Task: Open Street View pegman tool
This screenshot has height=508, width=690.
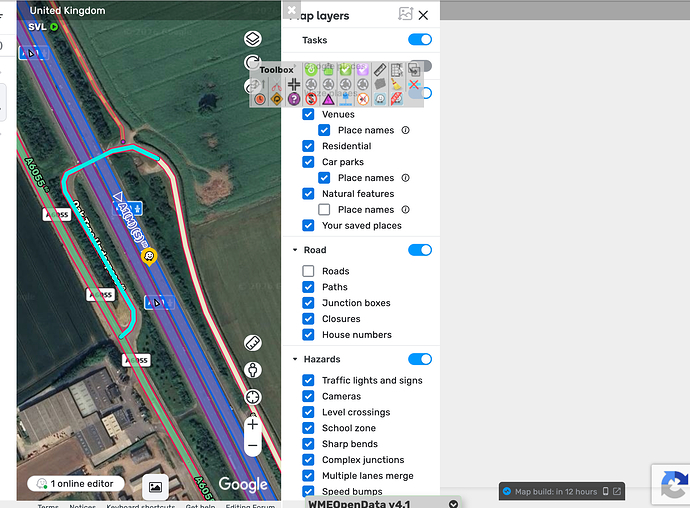Action: click(253, 370)
